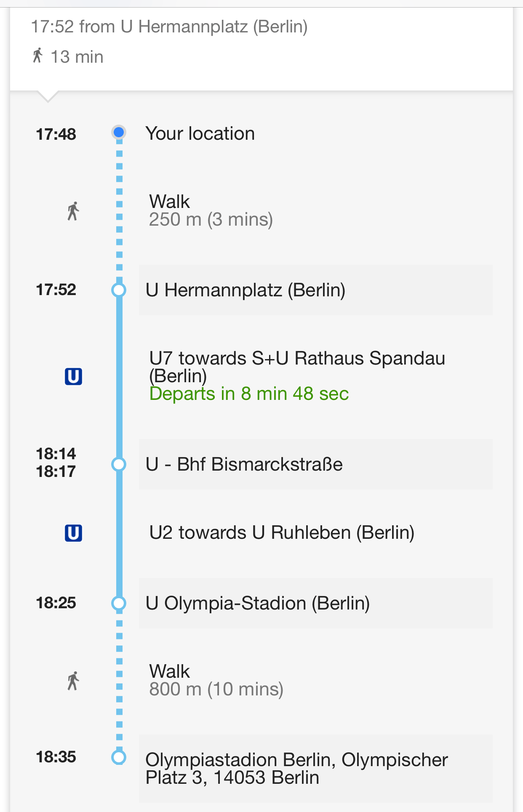Image resolution: width=523 pixels, height=812 pixels.
Task: Click the 17:52 from U Hermannplatz header
Action: pos(169,27)
